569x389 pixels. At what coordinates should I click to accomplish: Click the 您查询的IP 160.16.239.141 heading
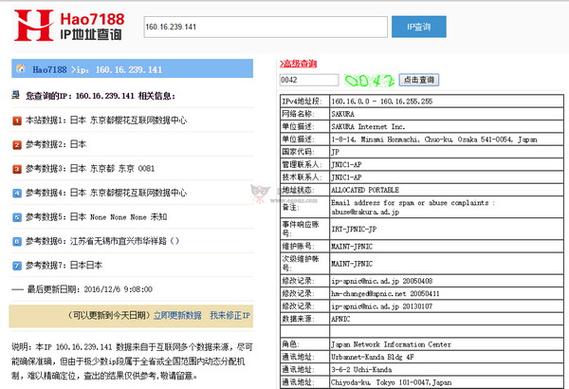(101, 96)
